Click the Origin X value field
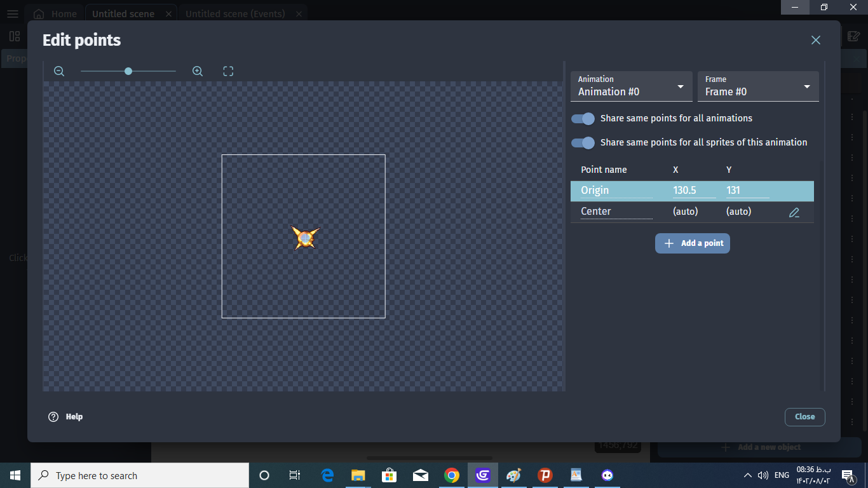Screen dimensions: 868x488 point(693,191)
